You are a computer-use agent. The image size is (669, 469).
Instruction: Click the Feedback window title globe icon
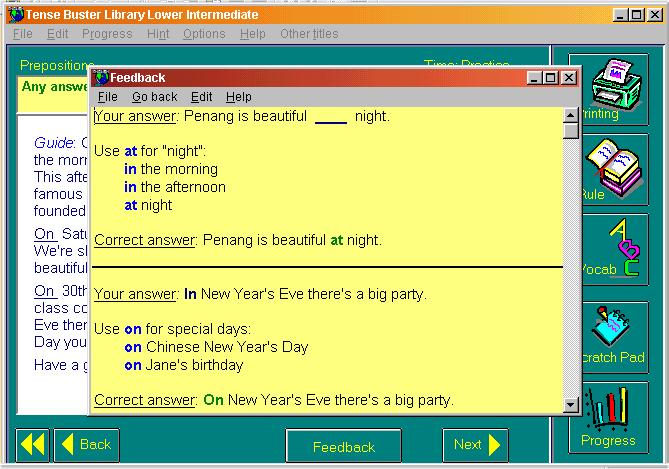[x=101, y=77]
